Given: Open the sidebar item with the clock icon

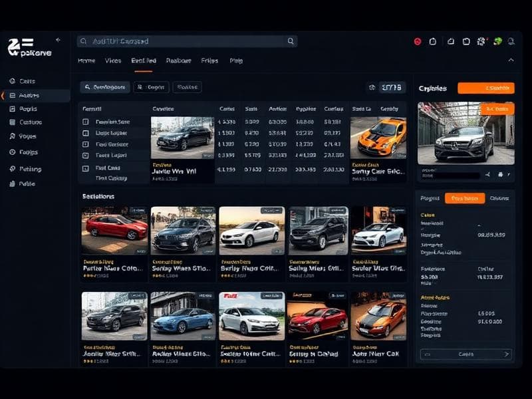Looking at the screenshot, I should (24, 152).
